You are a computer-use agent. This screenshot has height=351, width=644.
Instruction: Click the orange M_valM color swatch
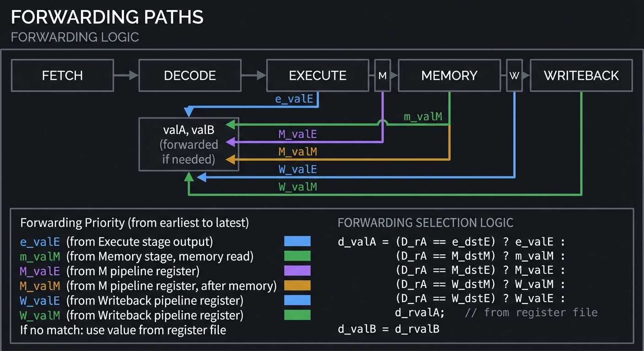298,284
